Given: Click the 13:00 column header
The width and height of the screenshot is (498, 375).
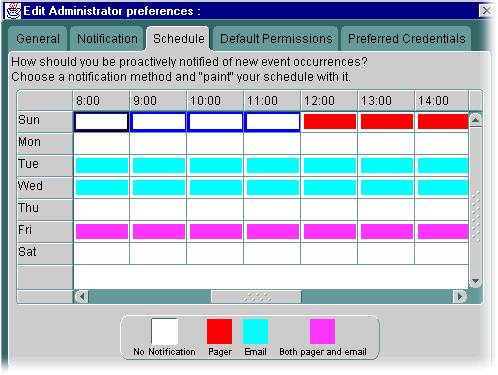Looking at the screenshot, I should tap(387, 101).
